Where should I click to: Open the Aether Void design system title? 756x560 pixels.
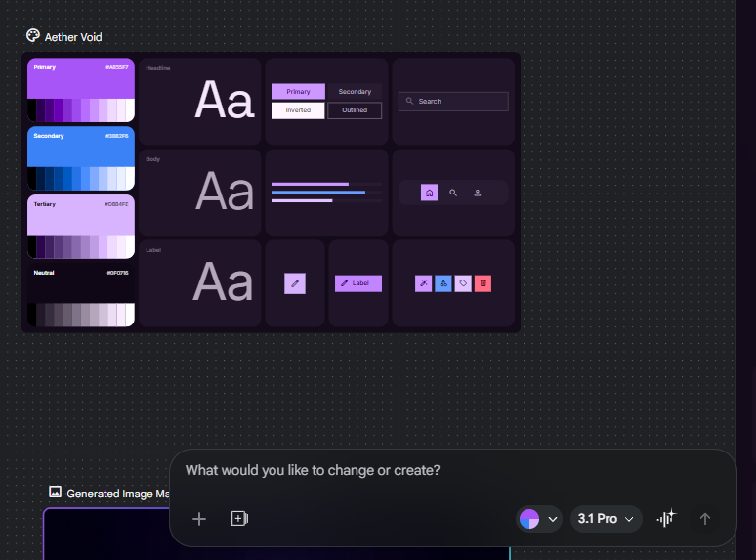pyautogui.click(x=73, y=37)
